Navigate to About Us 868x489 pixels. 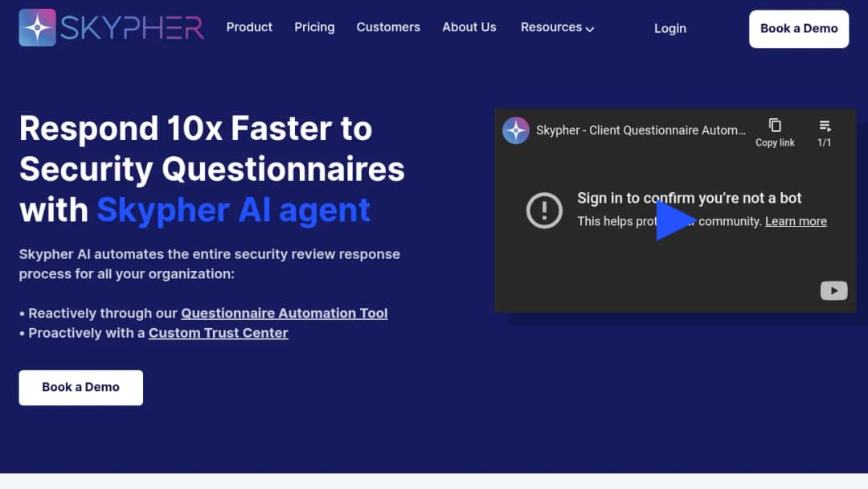pos(469,27)
